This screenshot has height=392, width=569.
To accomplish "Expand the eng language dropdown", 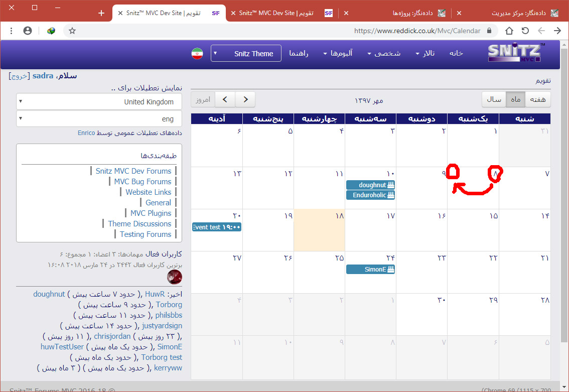I will [x=99, y=119].
